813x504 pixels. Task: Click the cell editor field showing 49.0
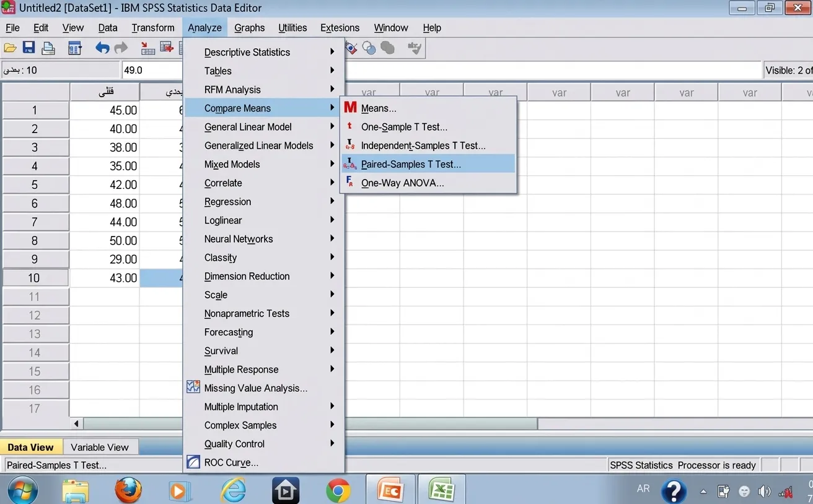(152, 70)
